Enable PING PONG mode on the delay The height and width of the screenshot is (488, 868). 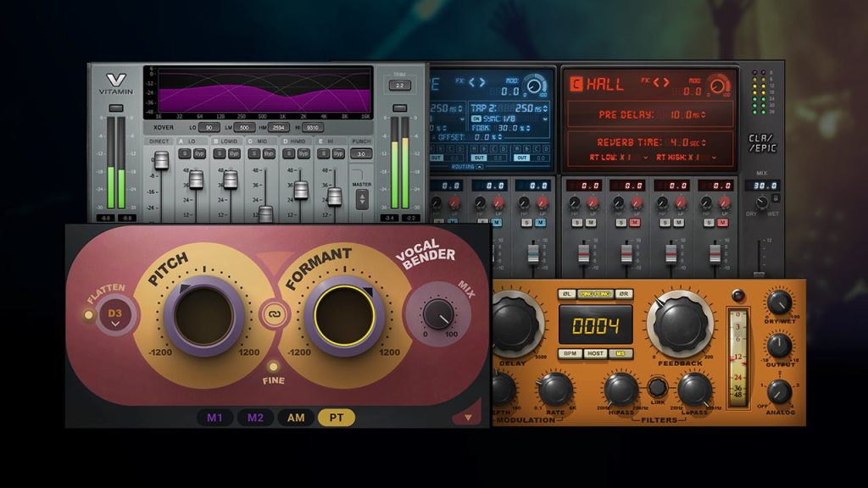[596, 293]
